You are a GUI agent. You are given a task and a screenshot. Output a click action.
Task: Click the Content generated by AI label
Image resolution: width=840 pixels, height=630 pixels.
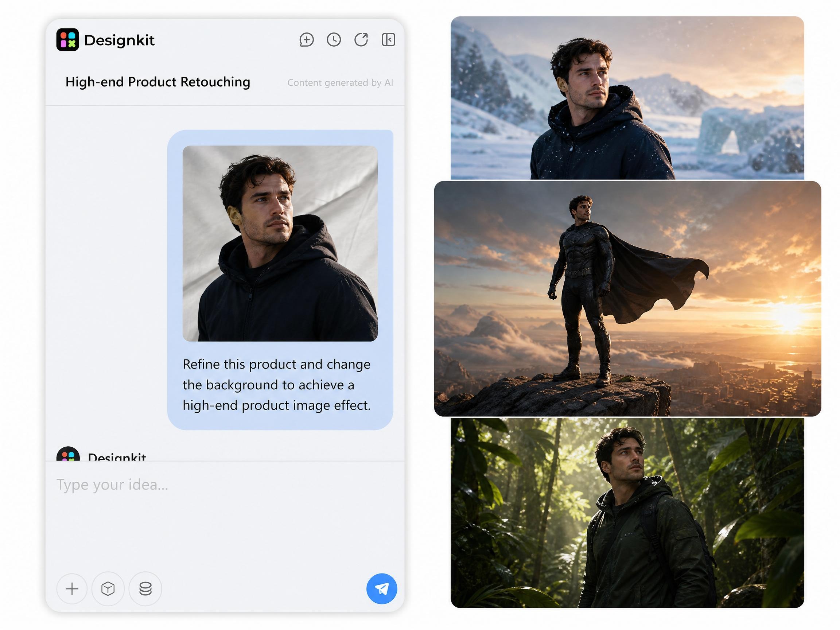[x=340, y=82]
